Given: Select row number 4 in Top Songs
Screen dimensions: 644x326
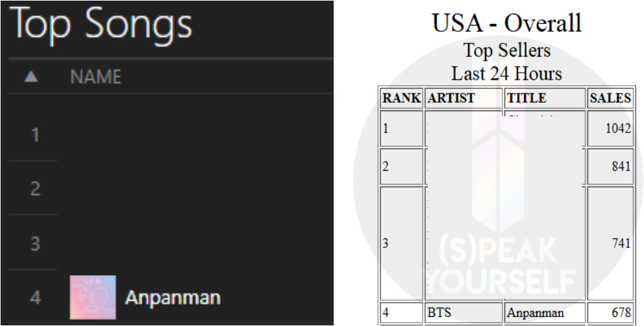Looking at the screenshot, I should (36, 298).
